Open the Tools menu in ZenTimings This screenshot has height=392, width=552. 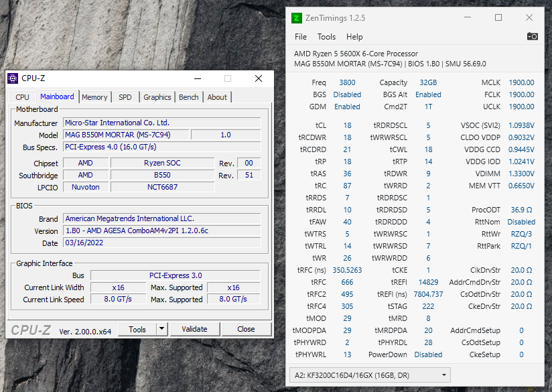tap(326, 37)
